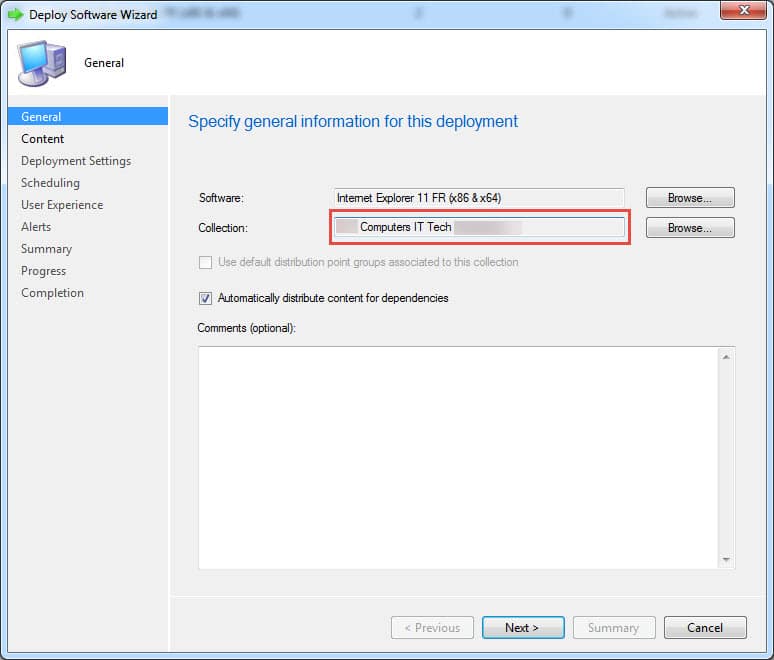Click the 'Comments (optional):' label
Viewport: 774px width, 660px height.
(x=246, y=328)
